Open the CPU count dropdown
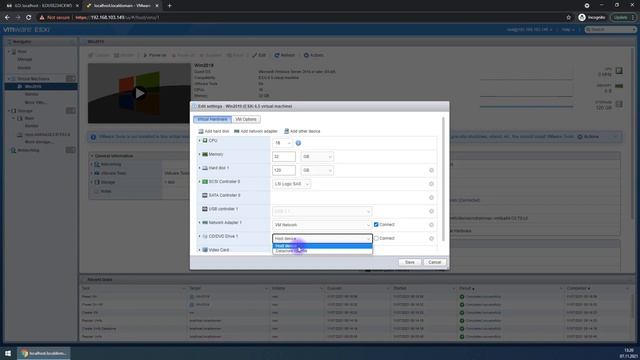This screenshot has height=360, width=640. (x=282, y=143)
